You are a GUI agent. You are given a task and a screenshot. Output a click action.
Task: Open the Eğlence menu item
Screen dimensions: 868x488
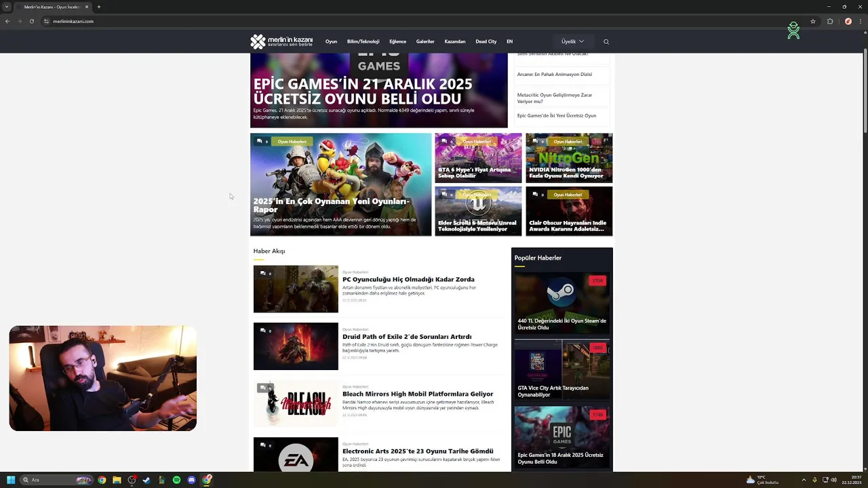398,41
